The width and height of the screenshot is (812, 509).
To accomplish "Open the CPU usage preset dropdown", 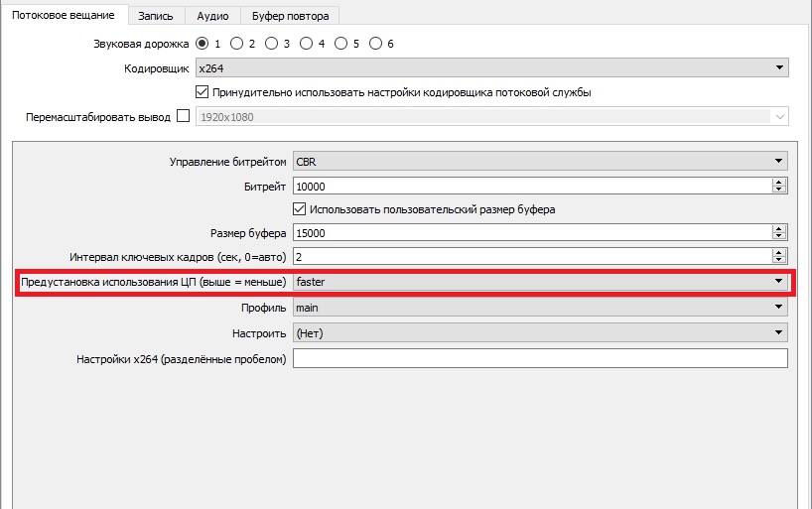I will 539,282.
